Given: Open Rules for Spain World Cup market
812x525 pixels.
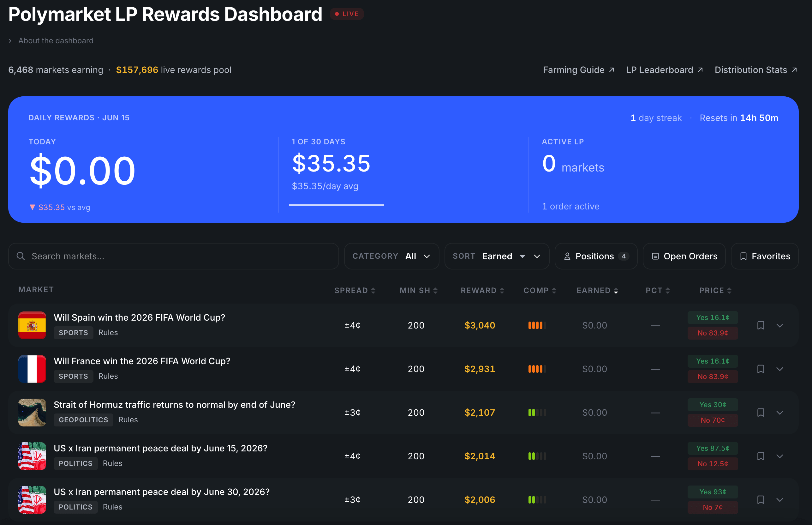Looking at the screenshot, I should 108,332.
